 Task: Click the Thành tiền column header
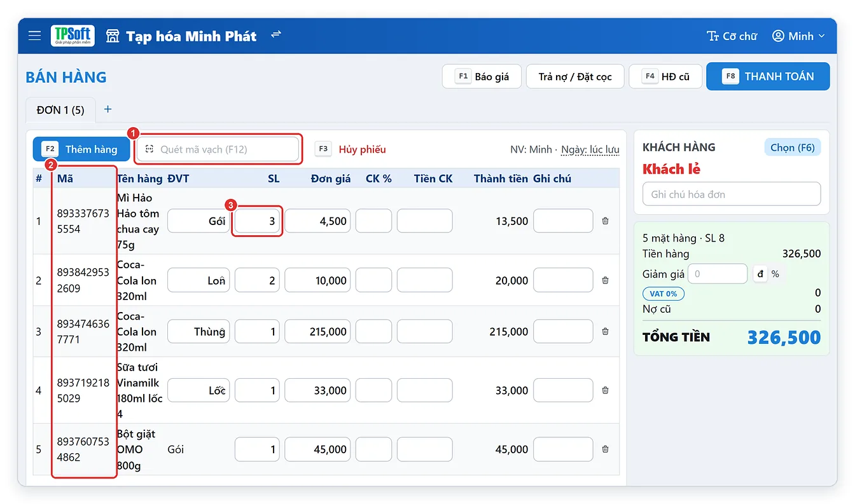501,179
